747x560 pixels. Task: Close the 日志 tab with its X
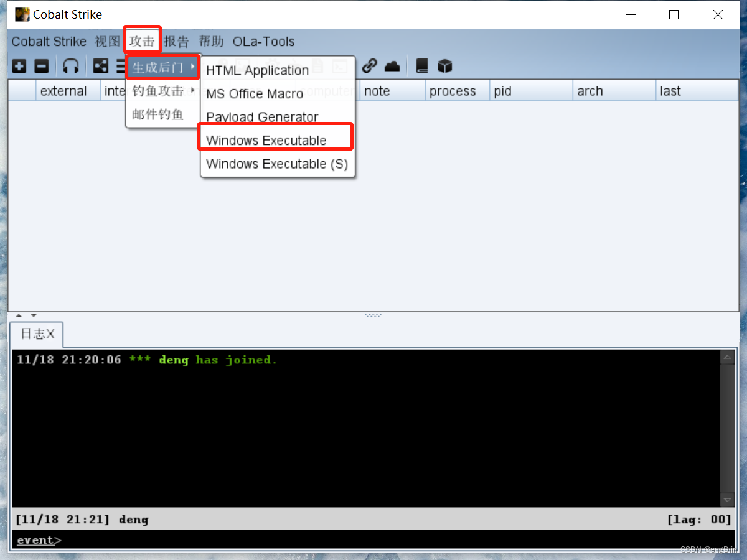pyautogui.click(x=50, y=334)
